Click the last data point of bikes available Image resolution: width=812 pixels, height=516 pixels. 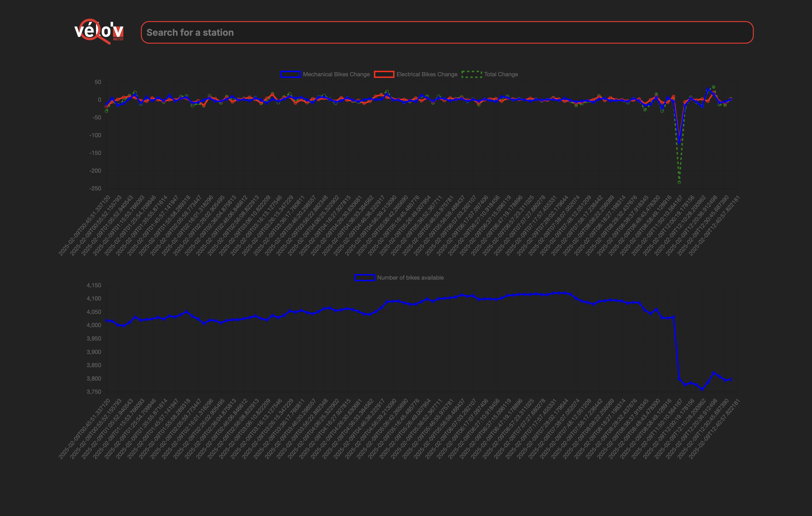tap(731, 379)
